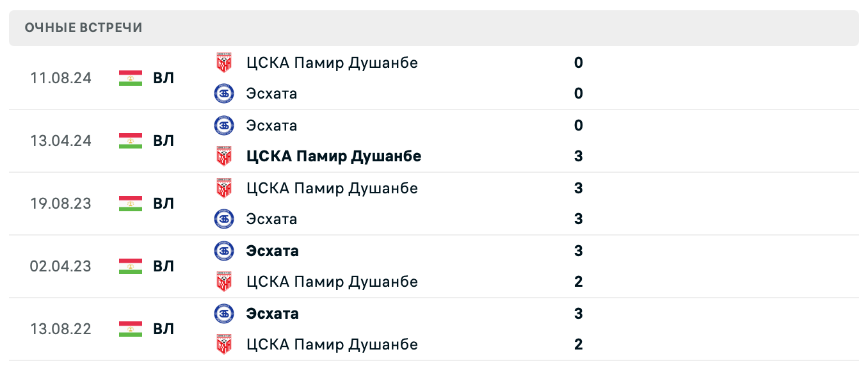Viewport: 868px width, 370px height.
Task: Open bold Эсхата team in 02.04.23 match
Action: click(x=272, y=250)
